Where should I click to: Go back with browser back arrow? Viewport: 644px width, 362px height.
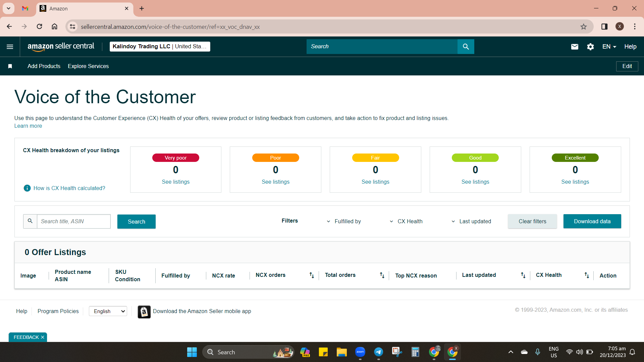coord(9,26)
